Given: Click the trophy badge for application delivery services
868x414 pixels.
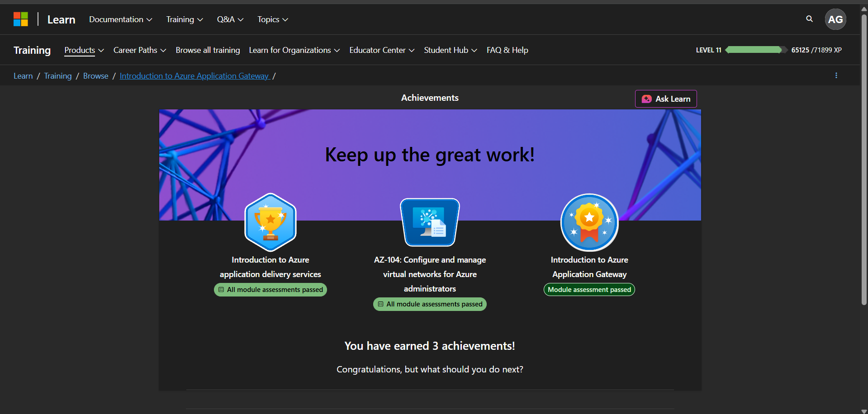Looking at the screenshot, I should (270, 222).
